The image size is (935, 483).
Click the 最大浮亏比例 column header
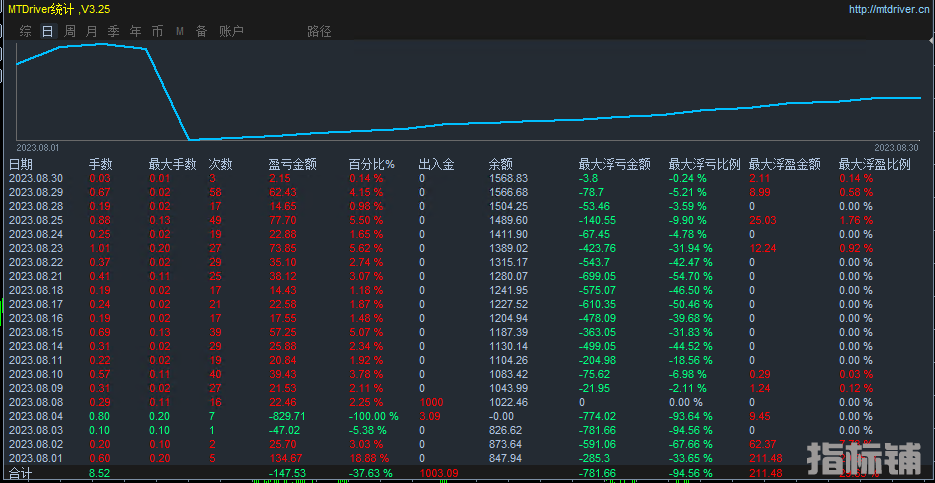[x=704, y=164]
